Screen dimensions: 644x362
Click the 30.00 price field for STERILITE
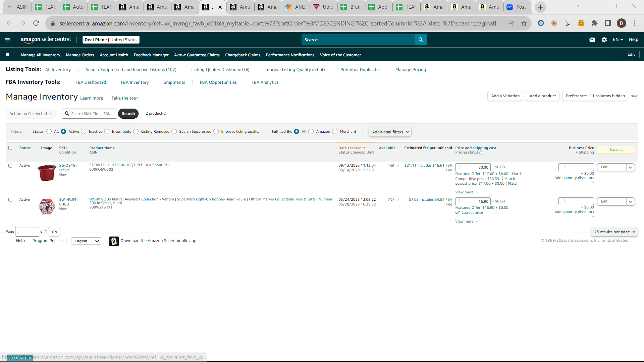tap(473, 167)
